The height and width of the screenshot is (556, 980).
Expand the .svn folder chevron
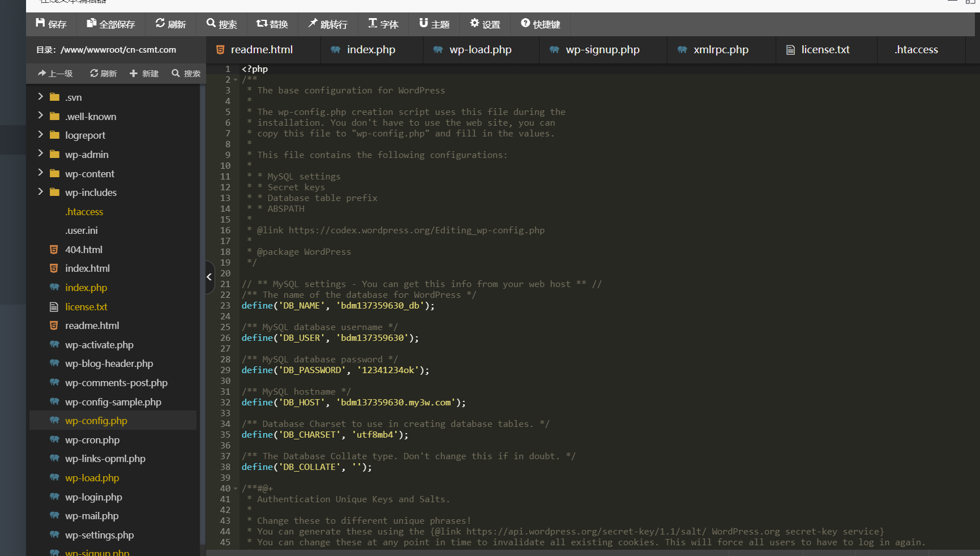click(40, 97)
